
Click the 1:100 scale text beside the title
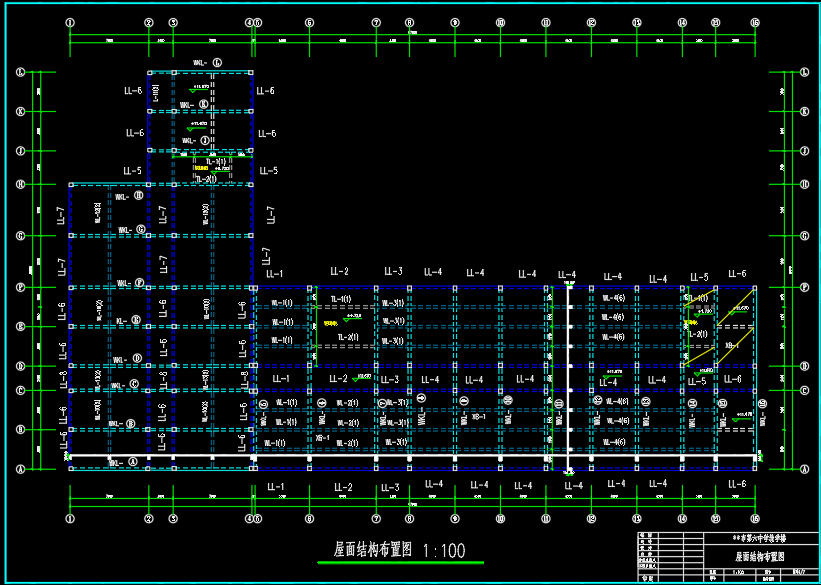[x=443, y=550]
